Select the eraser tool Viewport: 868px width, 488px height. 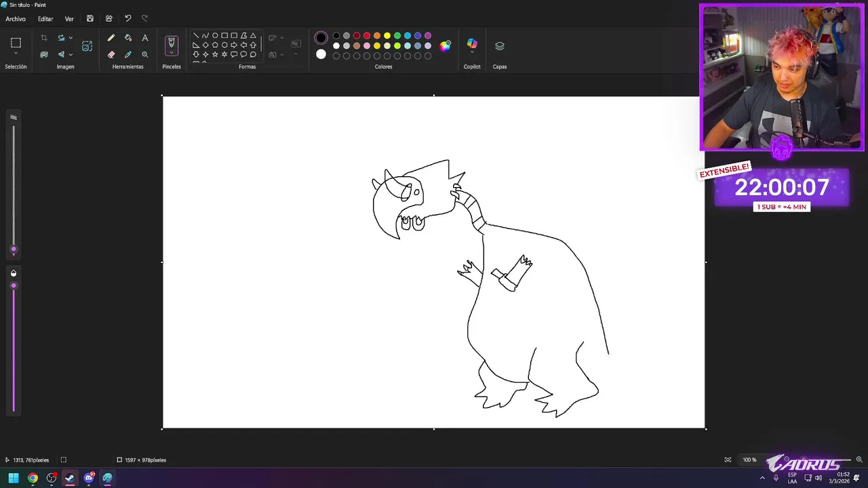(111, 54)
